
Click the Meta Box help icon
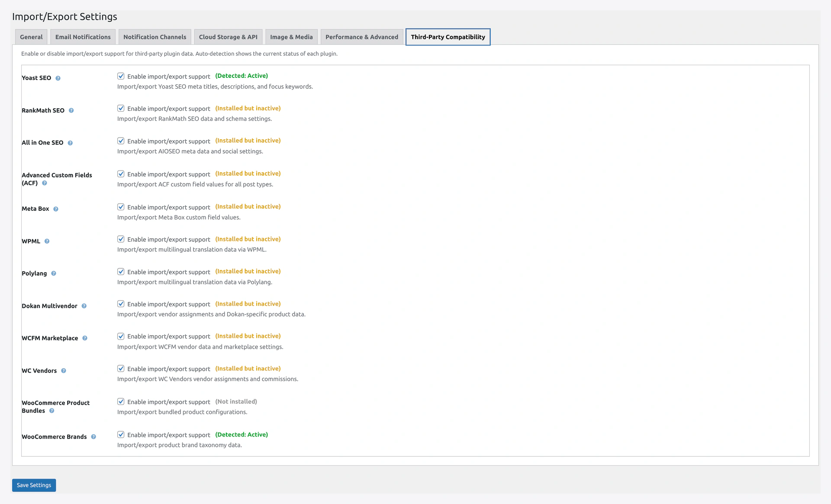pos(56,209)
